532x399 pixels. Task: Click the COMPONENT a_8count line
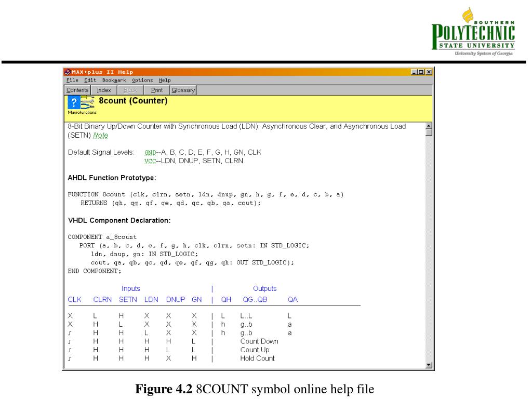click(x=102, y=237)
